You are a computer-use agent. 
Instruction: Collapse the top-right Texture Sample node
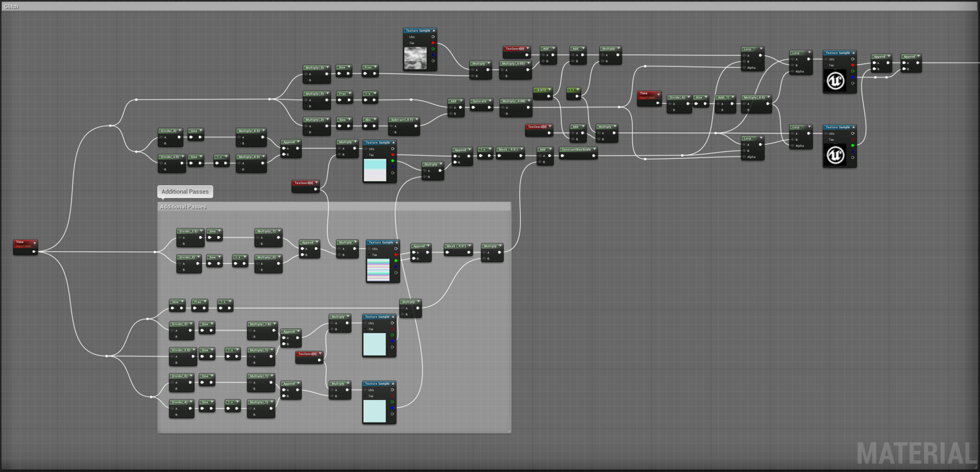pos(853,53)
